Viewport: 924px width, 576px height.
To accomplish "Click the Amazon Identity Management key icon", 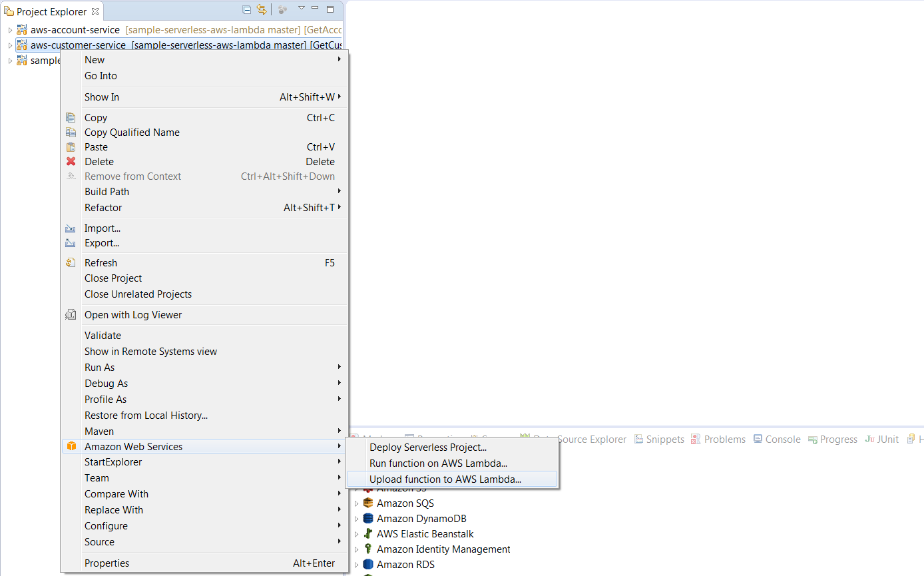I will point(368,549).
